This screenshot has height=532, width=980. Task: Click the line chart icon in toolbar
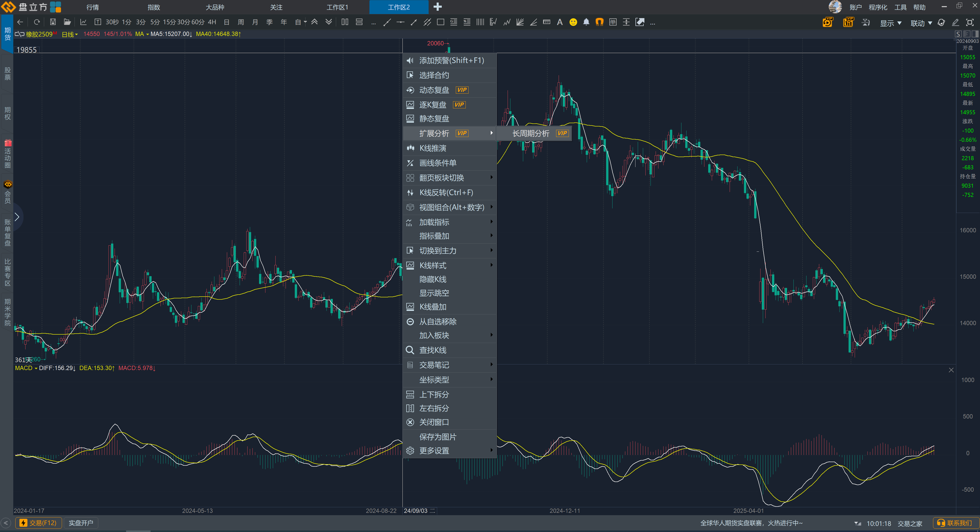tap(83, 22)
